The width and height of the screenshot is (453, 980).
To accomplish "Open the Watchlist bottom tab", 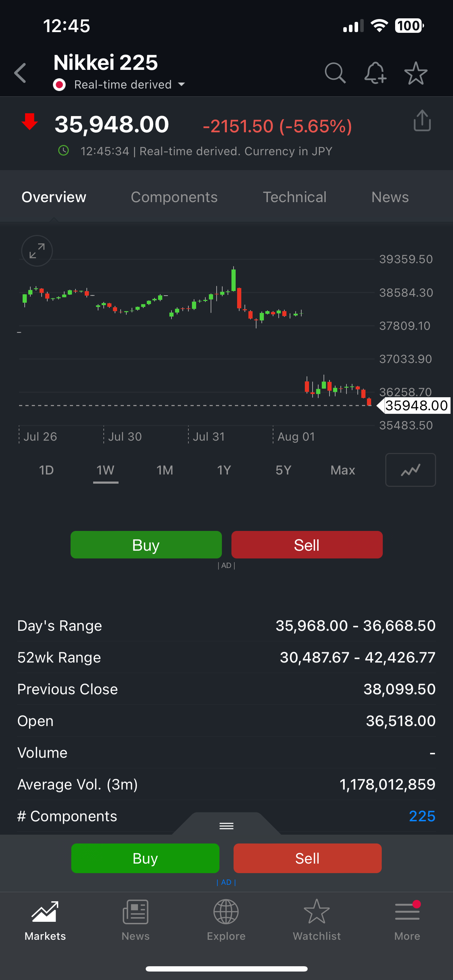I will coord(316,920).
